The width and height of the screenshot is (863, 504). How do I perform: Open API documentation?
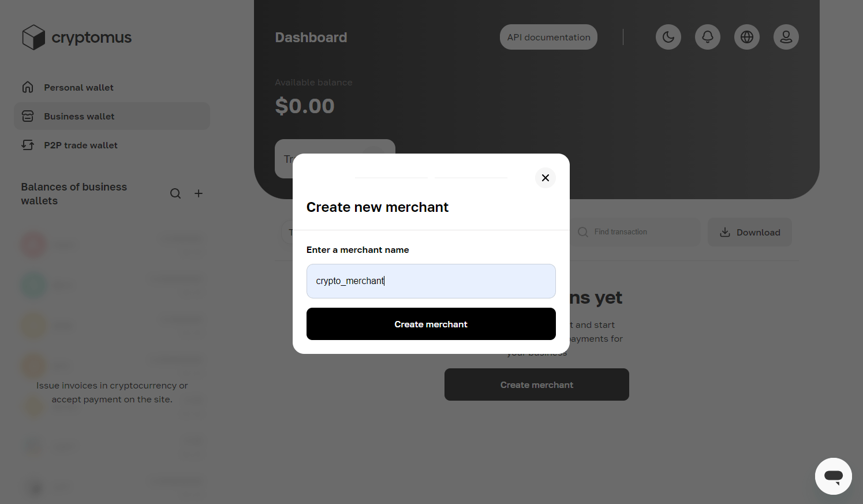click(548, 37)
